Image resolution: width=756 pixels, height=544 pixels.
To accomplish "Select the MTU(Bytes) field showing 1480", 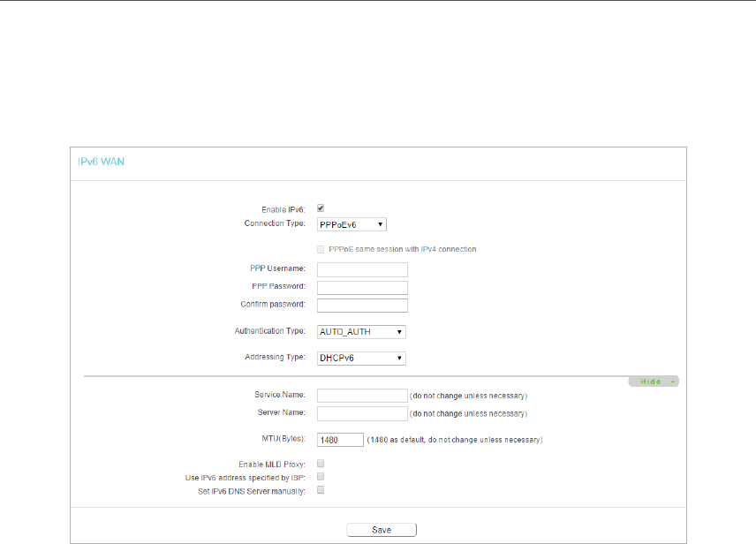I will coord(340,440).
